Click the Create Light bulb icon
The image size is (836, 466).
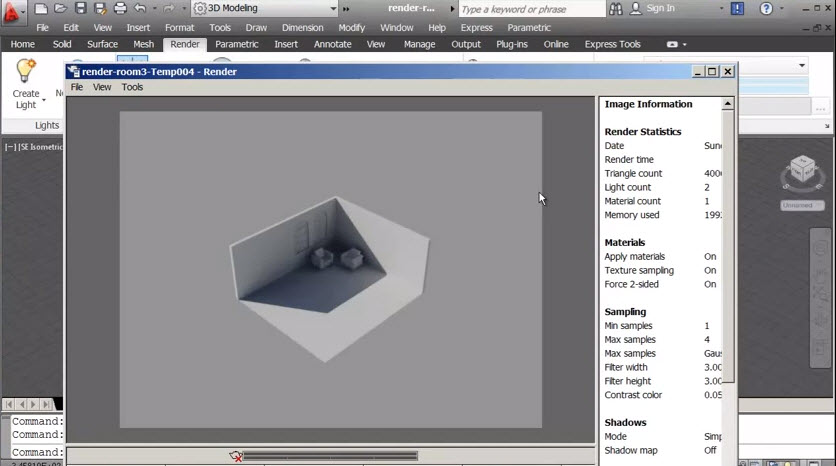[25, 71]
